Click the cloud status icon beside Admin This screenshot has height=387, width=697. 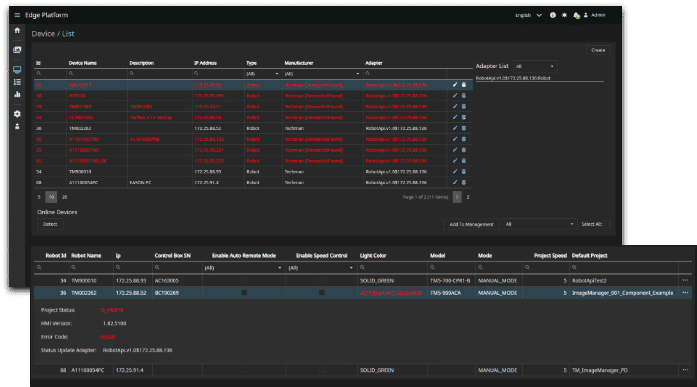(576, 15)
